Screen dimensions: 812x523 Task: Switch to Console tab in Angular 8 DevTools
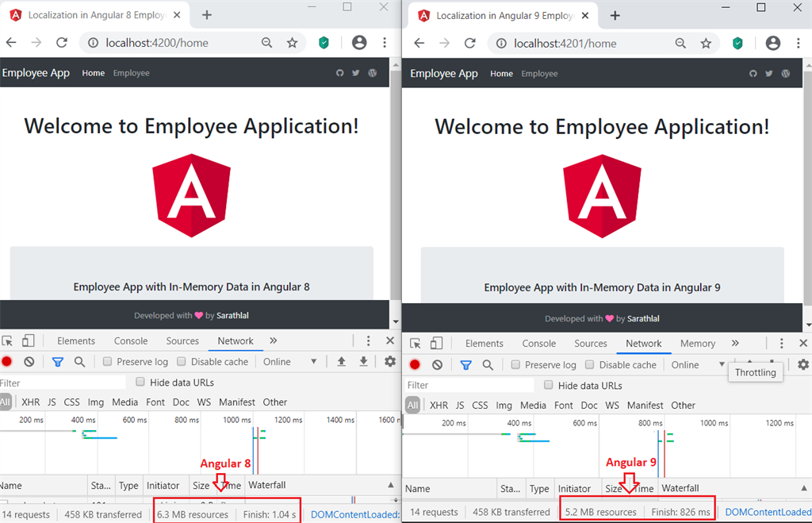click(x=131, y=341)
